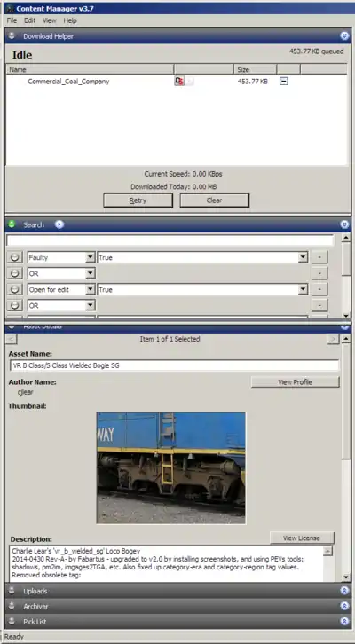Click the Archiver panel status icon
Image resolution: width=355 pixels, height=644 pixels.
(12, 606)
